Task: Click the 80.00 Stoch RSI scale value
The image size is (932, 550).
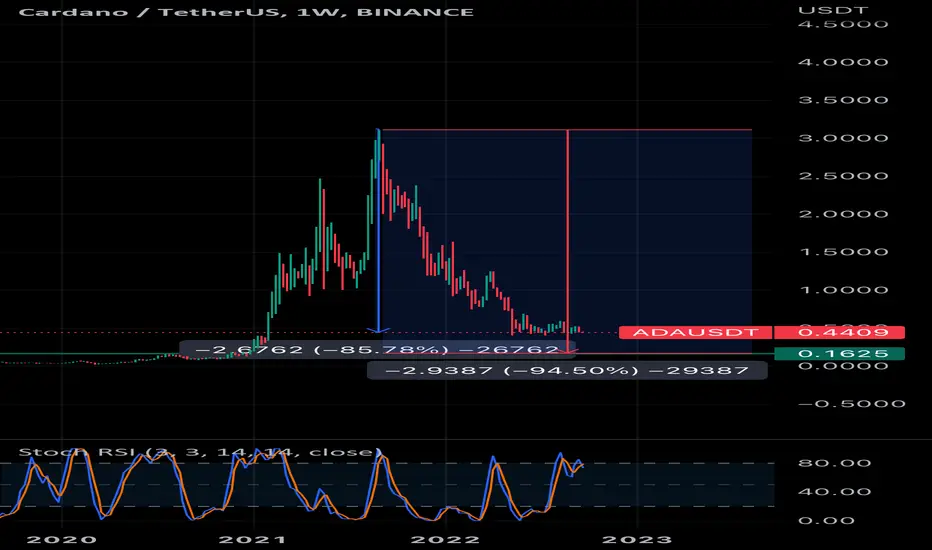Action: pos(835,463)
